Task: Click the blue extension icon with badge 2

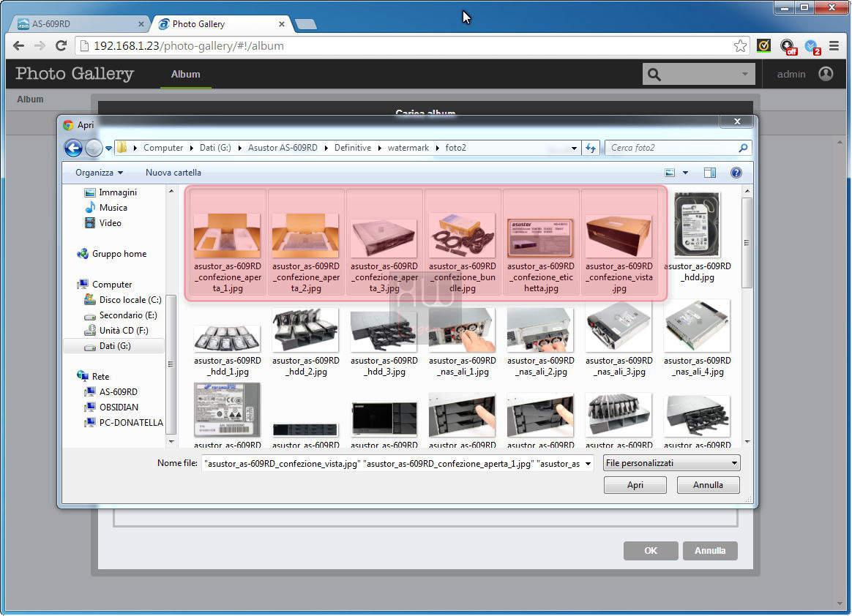Action: click(812, 47)
